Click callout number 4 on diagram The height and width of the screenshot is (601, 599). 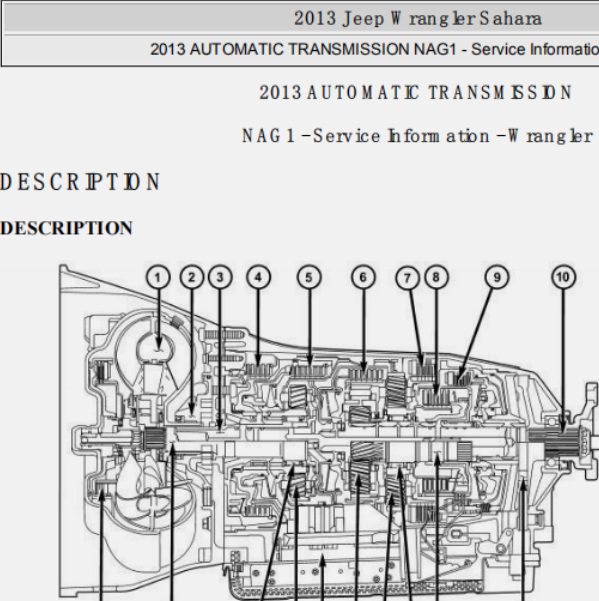pyautogui.click(x=258, y=277)
